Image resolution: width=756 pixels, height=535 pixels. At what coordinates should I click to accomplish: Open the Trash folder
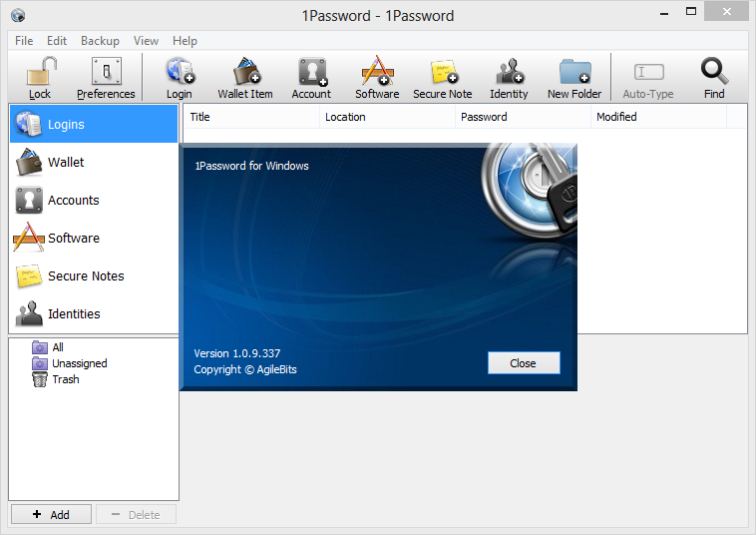pyautogui.click(x=56, y=379)
